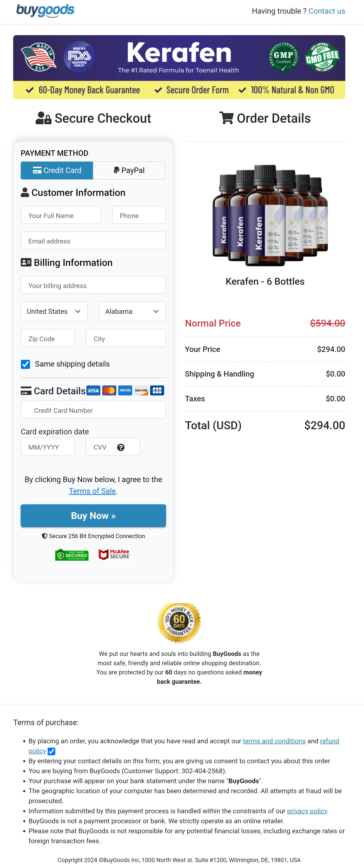Open the Contact us link
The image size is (364, 868).
coord(326,11)
